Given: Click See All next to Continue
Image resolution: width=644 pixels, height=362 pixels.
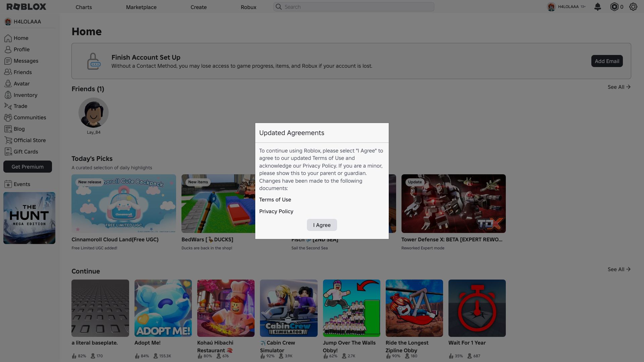Looking at the screenshot, I should pyautogui.click(x=619, y=269).
